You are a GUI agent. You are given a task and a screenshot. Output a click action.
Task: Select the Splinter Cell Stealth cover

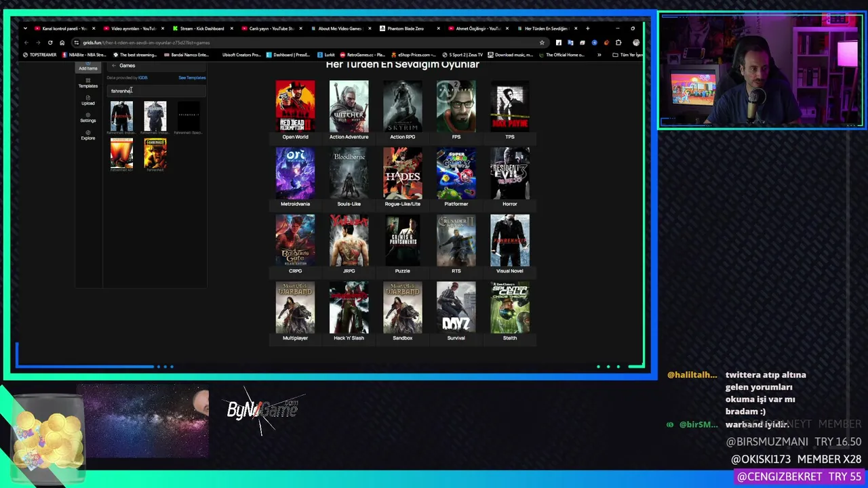point(510,307)
